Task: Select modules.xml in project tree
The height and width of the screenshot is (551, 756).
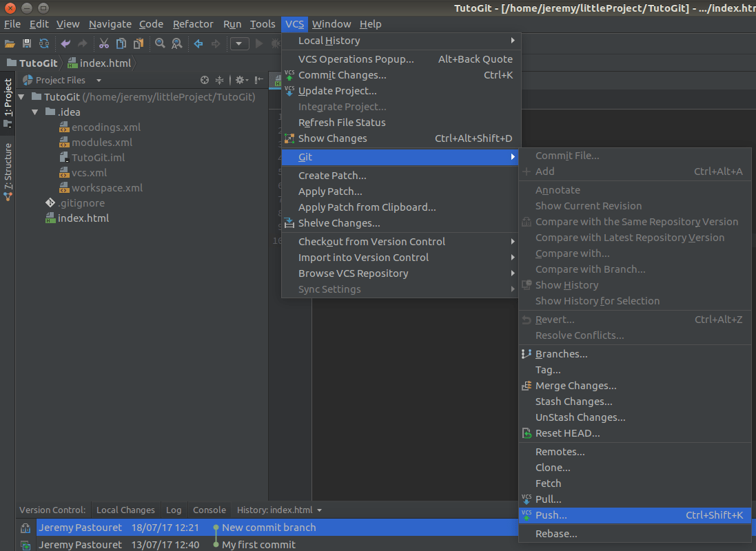Action: [96, 142]
